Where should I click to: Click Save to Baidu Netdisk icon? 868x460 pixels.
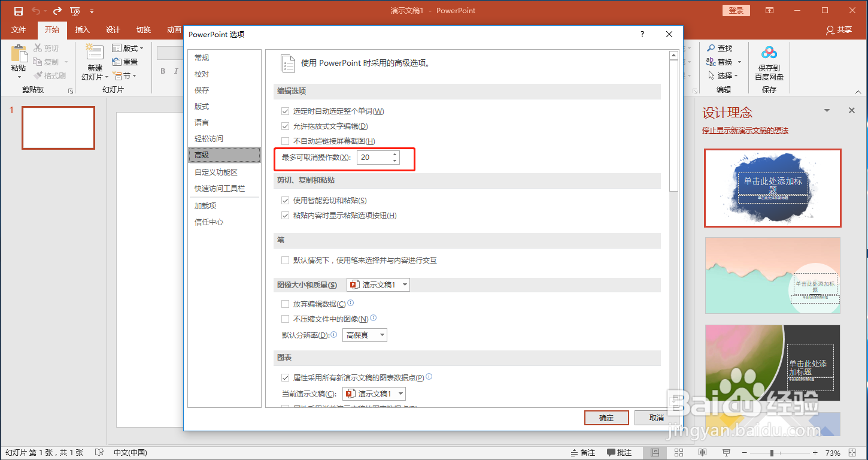769,54
